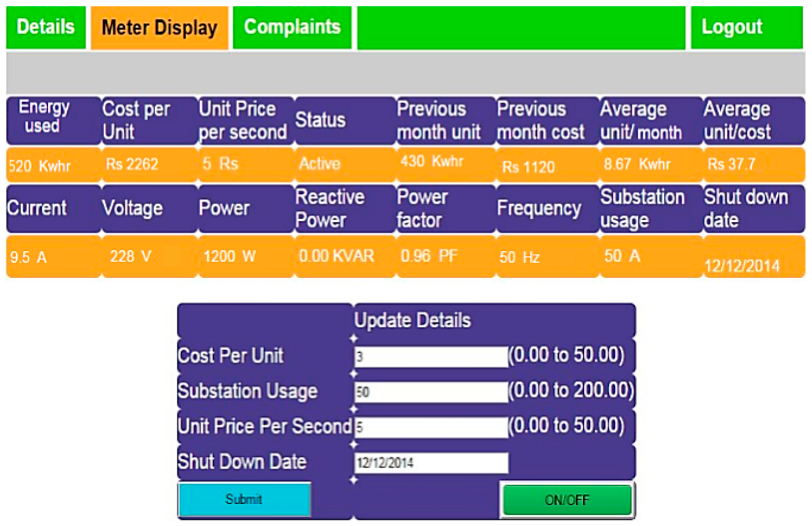
Task: Click the 520 Kwhr energy value
Action: [x=40, y=166]
